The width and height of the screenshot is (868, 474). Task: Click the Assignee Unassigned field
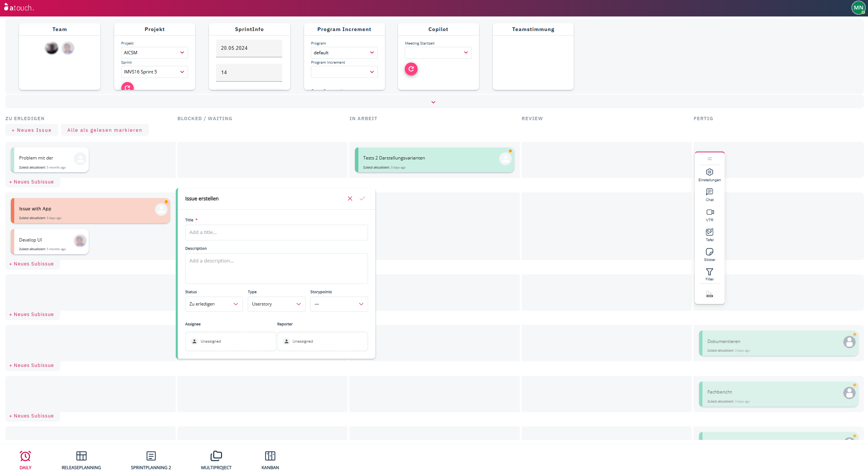[x=230, y=341]
